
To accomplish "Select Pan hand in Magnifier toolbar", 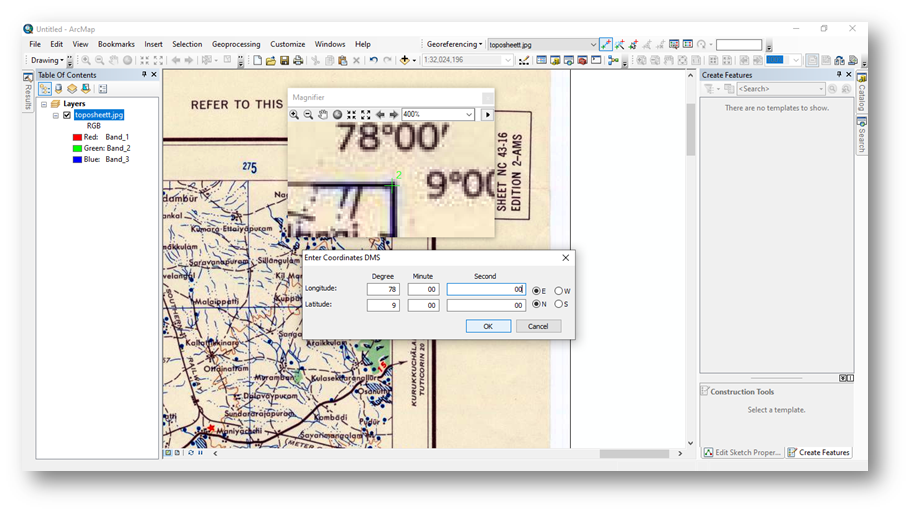I will (323, 114).
